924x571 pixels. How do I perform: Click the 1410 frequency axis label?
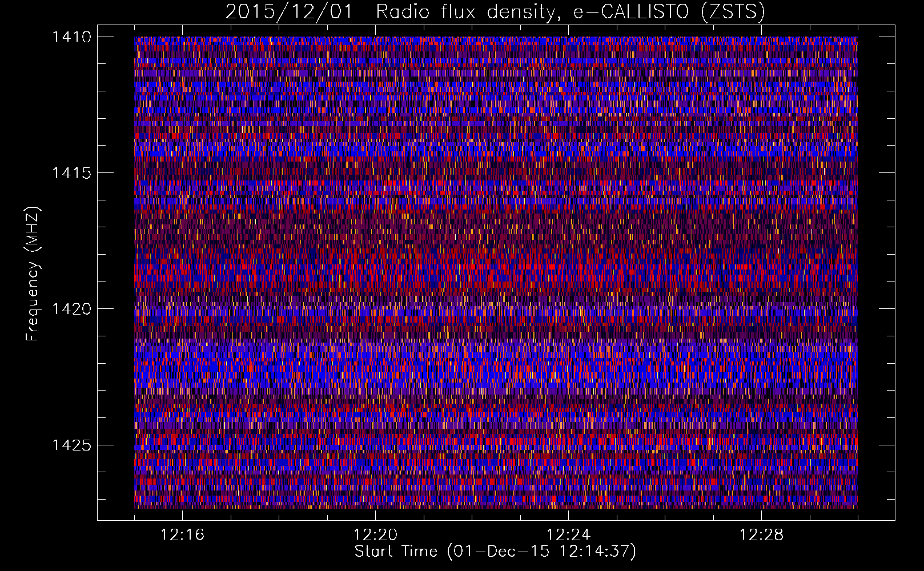[71, 37]
